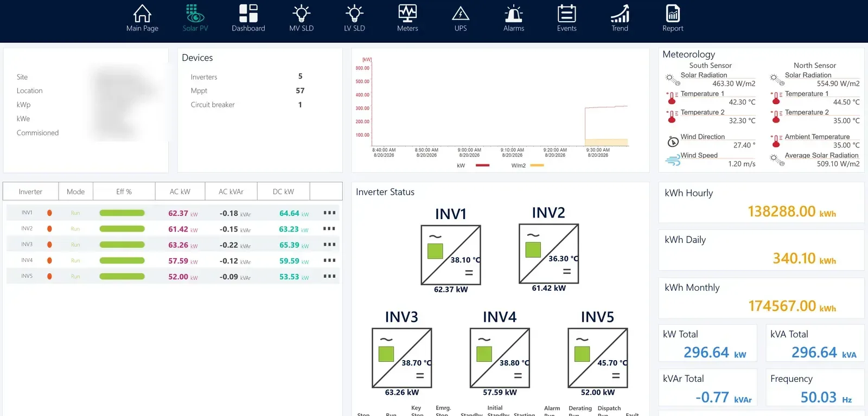The width and height of the screenshot is (868, 416).
Task: Click the Mode column header
Action: coord(75,191)
